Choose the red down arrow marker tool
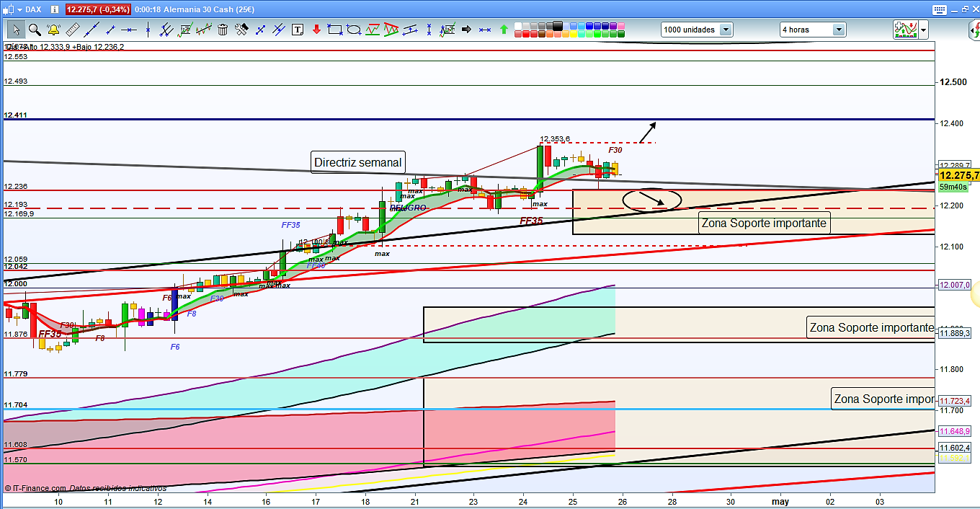980x509 pixels. pos(316,30)
